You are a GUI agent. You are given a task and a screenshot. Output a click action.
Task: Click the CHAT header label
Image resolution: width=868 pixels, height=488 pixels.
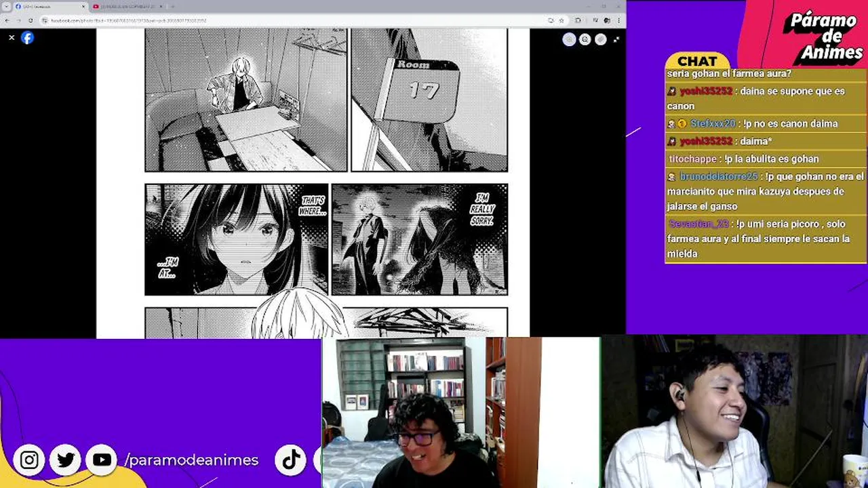point(697,61)
